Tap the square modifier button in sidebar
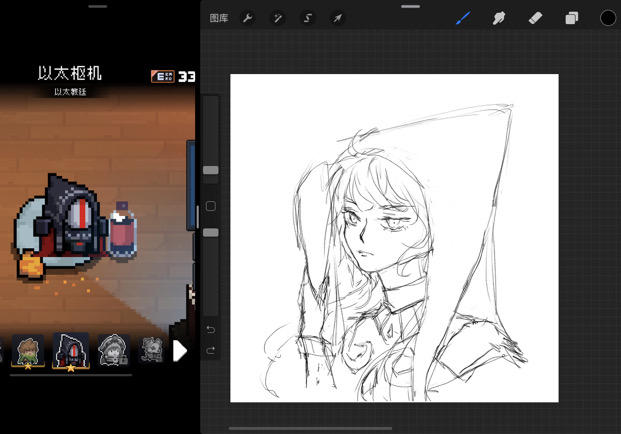Screen dimensions: 621x434 click(211, 206)
